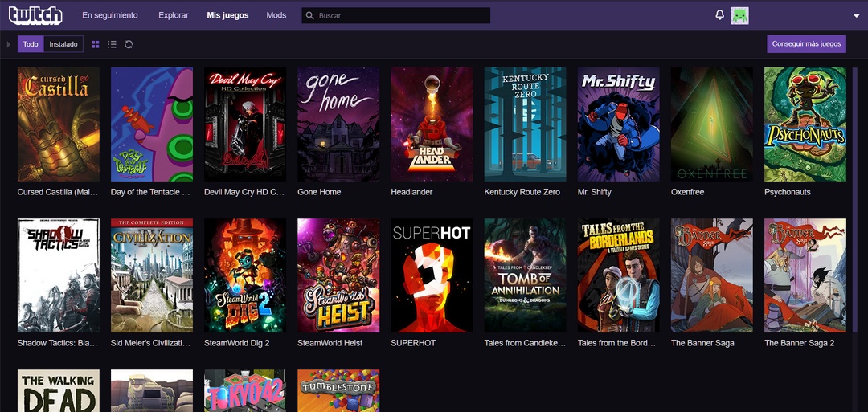
Task: Open Tumblestone cover art
Action: 338,390
